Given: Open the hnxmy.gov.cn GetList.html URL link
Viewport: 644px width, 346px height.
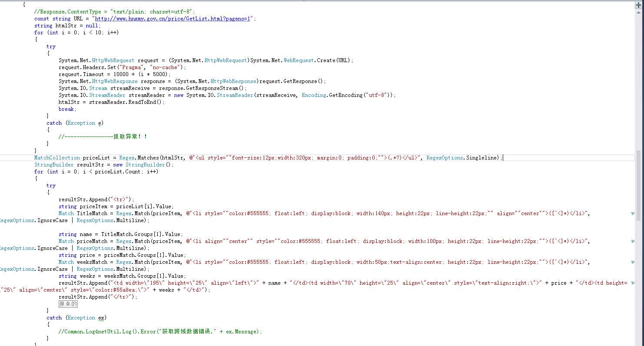Looking at the screenshot, I should point(173,19).
